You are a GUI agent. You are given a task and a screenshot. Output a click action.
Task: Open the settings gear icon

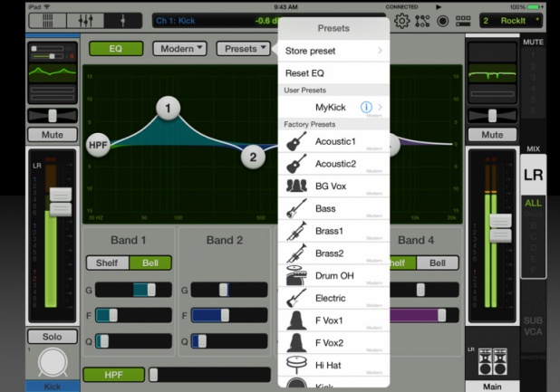tap(401, 21)
